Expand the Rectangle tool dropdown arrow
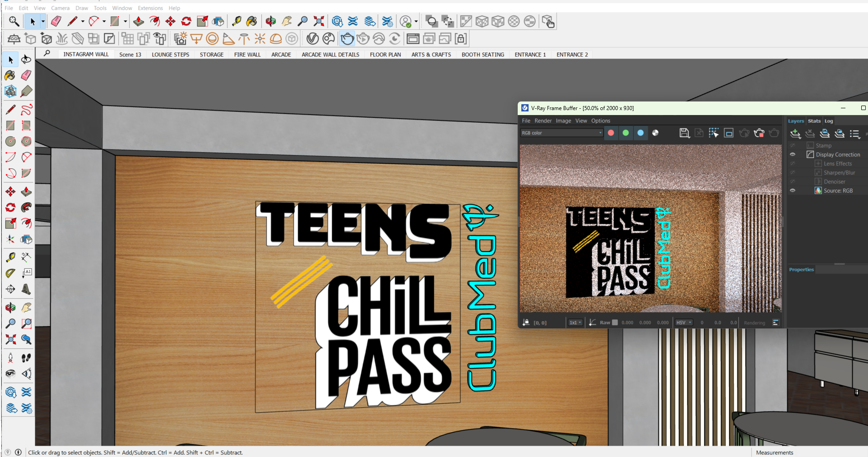 click(125, 21)
